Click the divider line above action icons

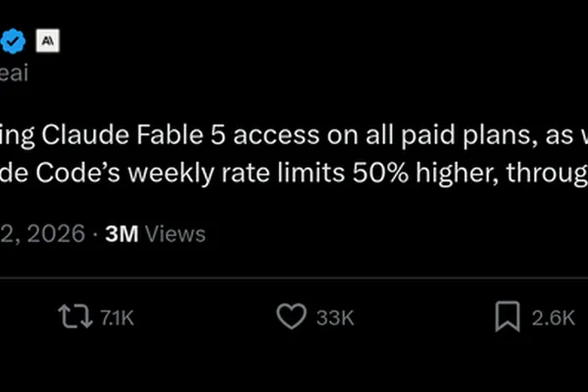tap(294, 278)
